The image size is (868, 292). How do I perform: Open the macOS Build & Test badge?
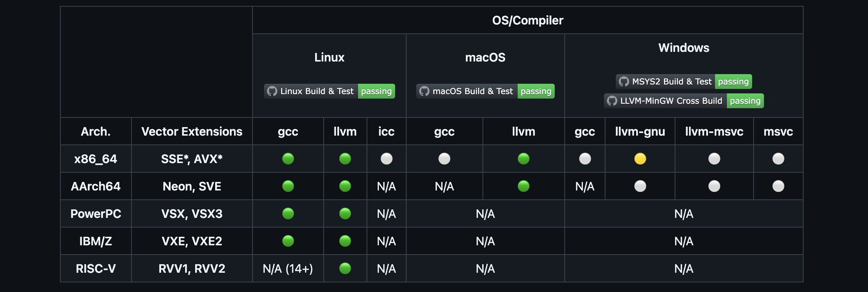coord(485,91)
